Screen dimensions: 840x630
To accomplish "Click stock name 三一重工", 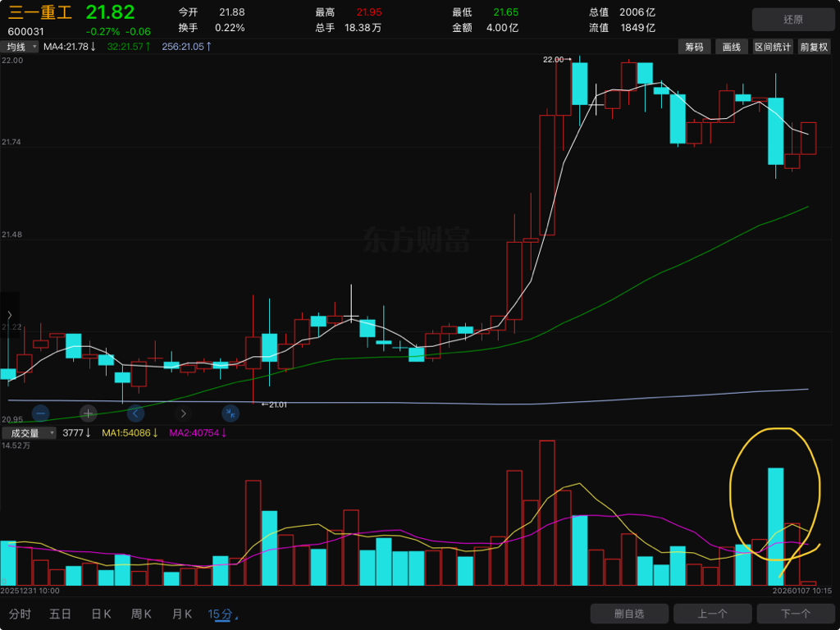I will click(x=39, y=11).
